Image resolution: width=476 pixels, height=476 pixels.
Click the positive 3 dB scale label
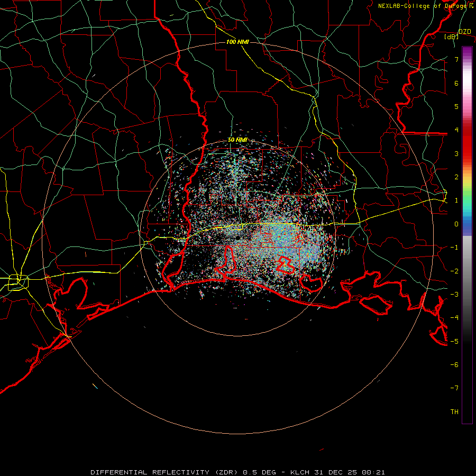[456, 153]
